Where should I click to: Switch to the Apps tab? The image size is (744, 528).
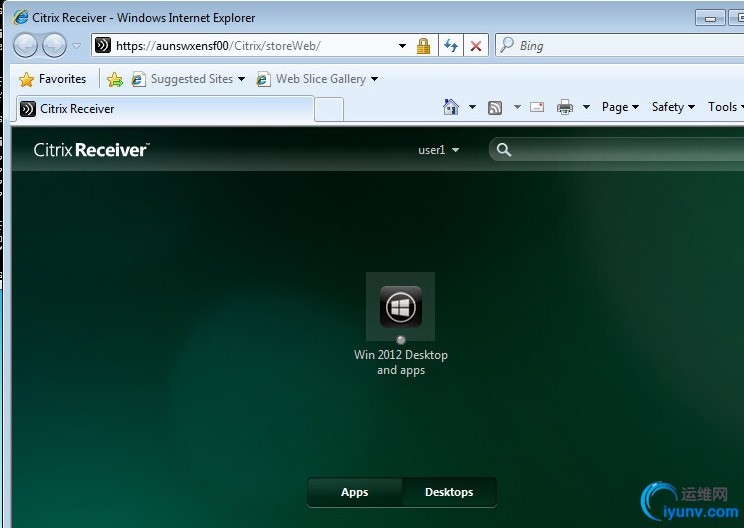click(354, 492)
